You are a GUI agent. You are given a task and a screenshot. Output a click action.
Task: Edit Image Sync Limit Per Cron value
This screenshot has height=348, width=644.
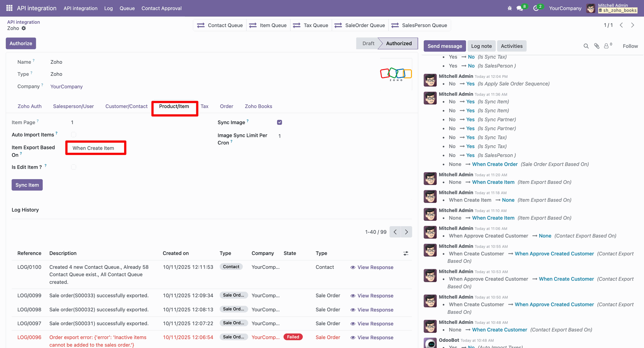pos(279,136)
